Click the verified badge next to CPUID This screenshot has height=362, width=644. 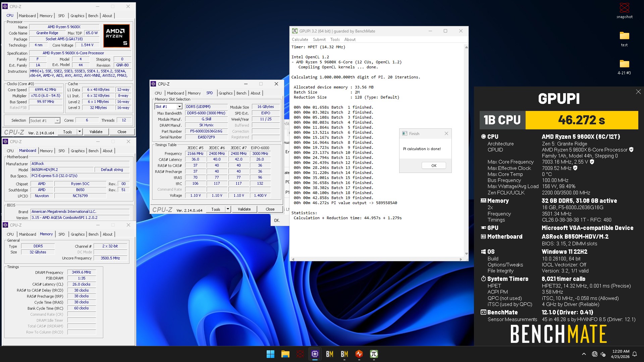(631, 149)
